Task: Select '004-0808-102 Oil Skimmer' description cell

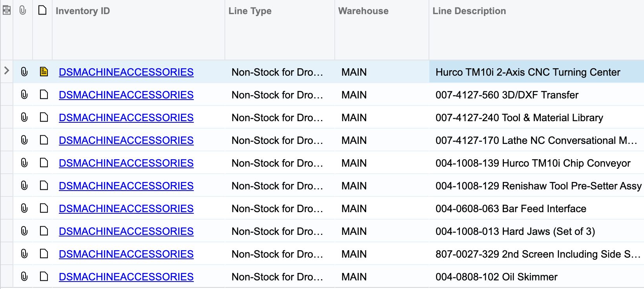Action: tap(536, 276)
